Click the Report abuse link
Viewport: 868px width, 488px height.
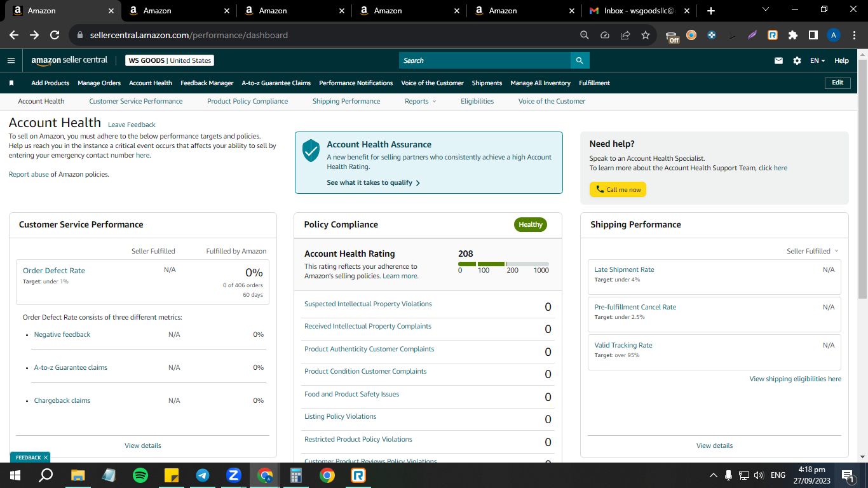(x=29, y=174)
